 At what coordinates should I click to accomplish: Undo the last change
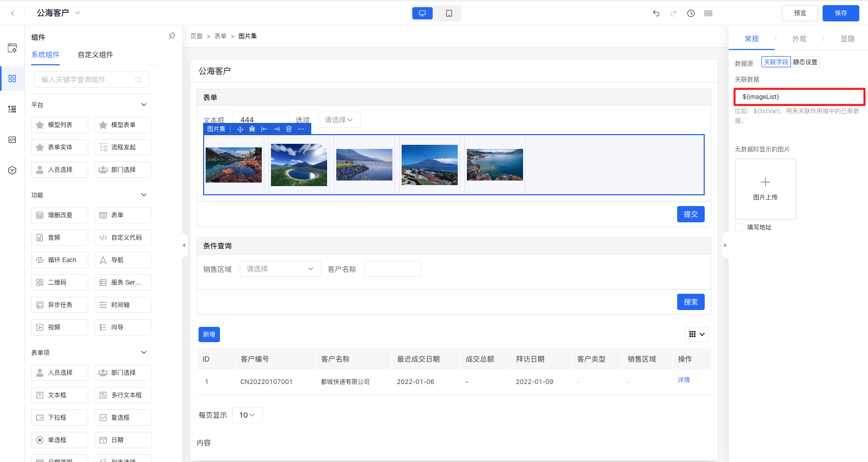(x=656, y=13)
